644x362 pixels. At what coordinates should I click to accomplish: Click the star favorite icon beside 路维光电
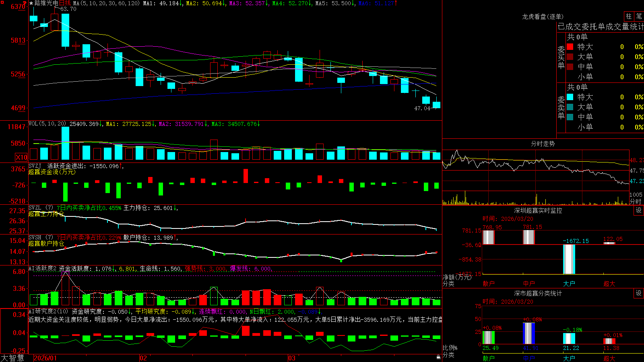pyautogui.click(x=31, y=3)
